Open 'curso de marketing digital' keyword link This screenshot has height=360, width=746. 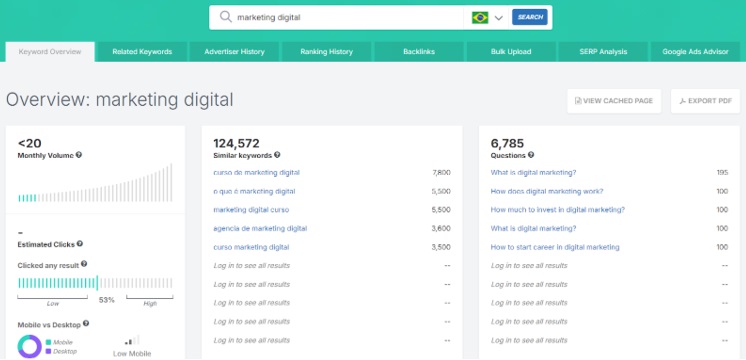tap(256, 173)
